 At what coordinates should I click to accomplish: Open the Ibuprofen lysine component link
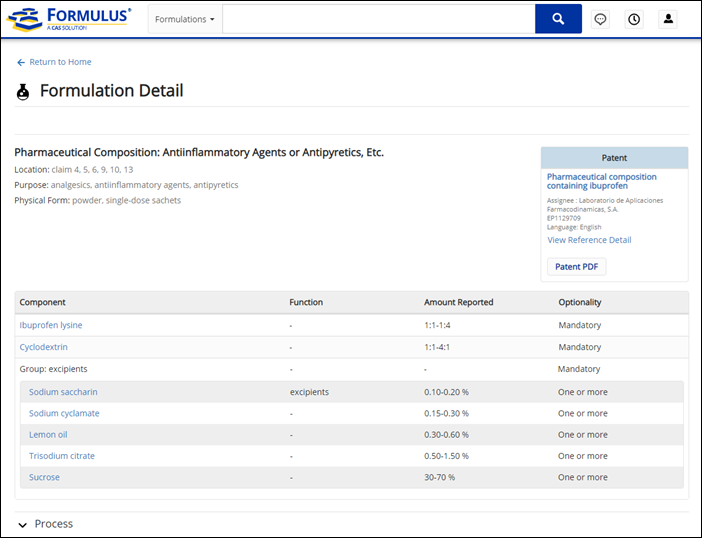[x=51, y=325]
